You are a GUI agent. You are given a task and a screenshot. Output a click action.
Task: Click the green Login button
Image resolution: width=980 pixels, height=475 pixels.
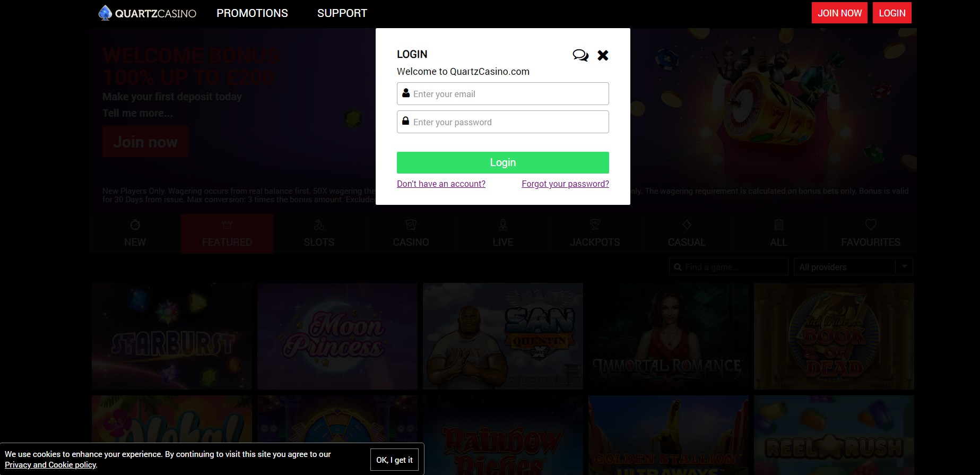(502, 162)
